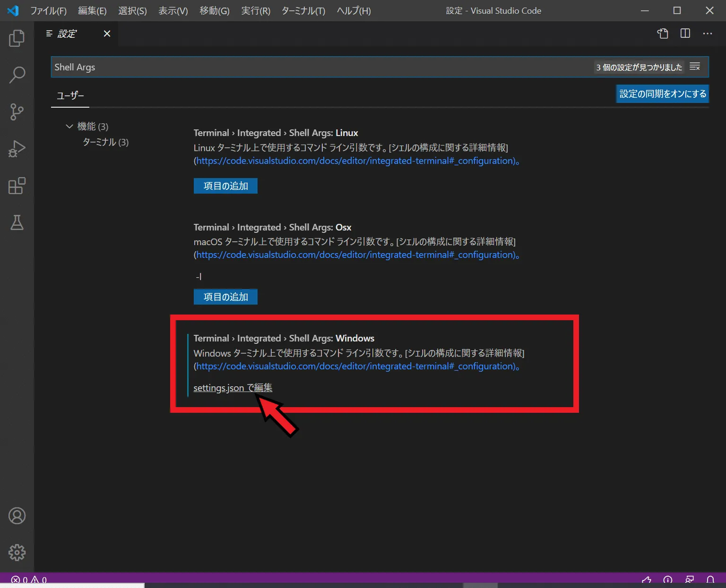Split the editor to the right
This screenshot has width=726, height=588.
tap(685, 34)
